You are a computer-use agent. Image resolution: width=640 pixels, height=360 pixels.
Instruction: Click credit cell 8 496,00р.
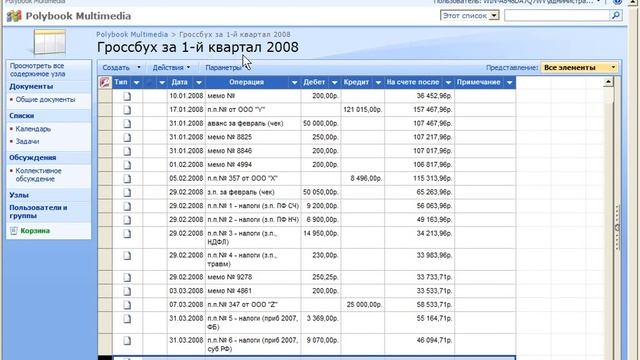pyautogui.click(x=363, y=179)
